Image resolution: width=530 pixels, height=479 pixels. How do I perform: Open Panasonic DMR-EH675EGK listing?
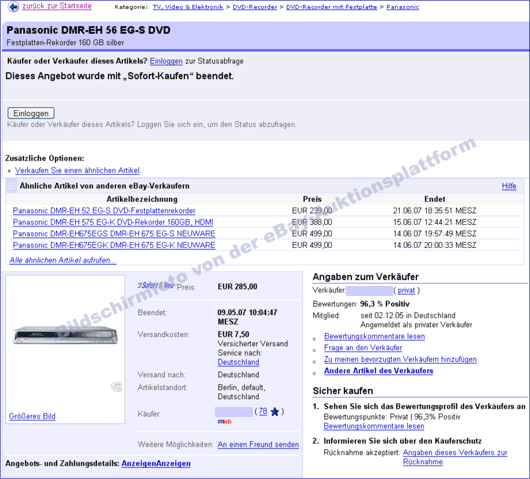(x=114, y=245)
